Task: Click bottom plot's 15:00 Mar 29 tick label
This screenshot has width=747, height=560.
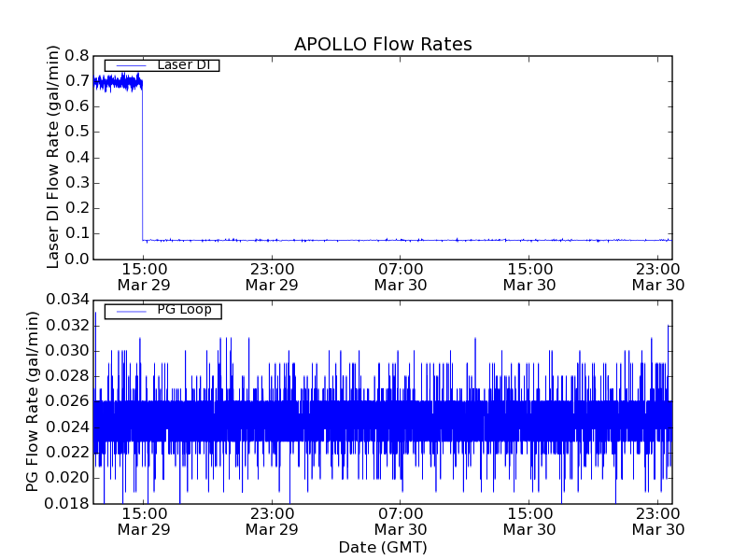Action: tap(143, 522)
